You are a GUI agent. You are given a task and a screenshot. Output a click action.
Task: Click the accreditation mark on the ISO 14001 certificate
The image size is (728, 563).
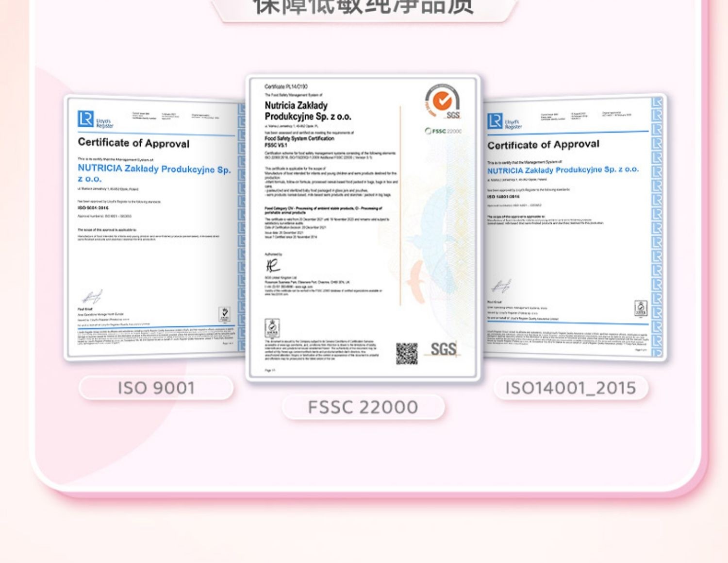[x=641, y=308]
